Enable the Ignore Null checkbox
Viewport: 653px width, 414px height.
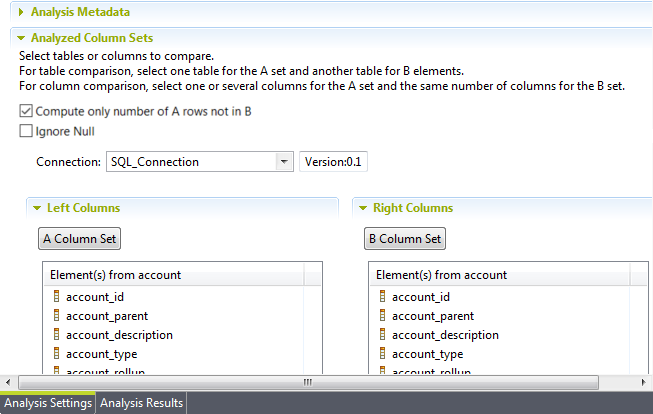(x=26, y=131)
